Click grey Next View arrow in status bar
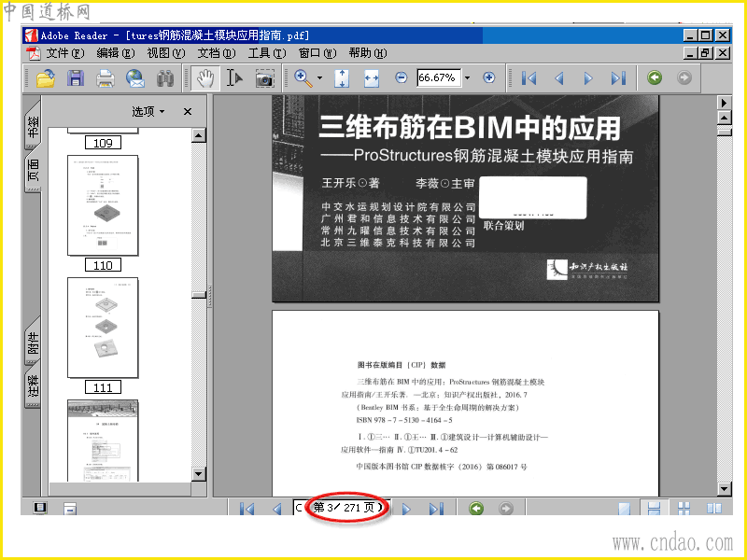Screen dimensions: 747x560 click(506, 508)
